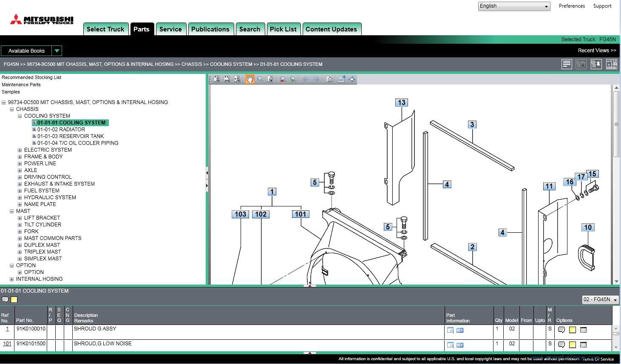
Task: Open Recent Views list
Action: [597, 51]
